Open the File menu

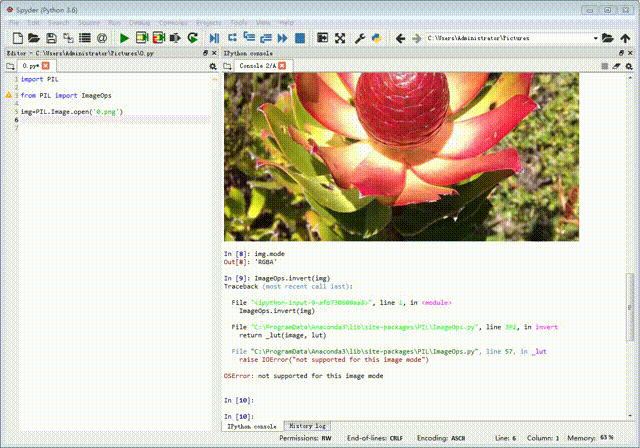tap(14, 22)
